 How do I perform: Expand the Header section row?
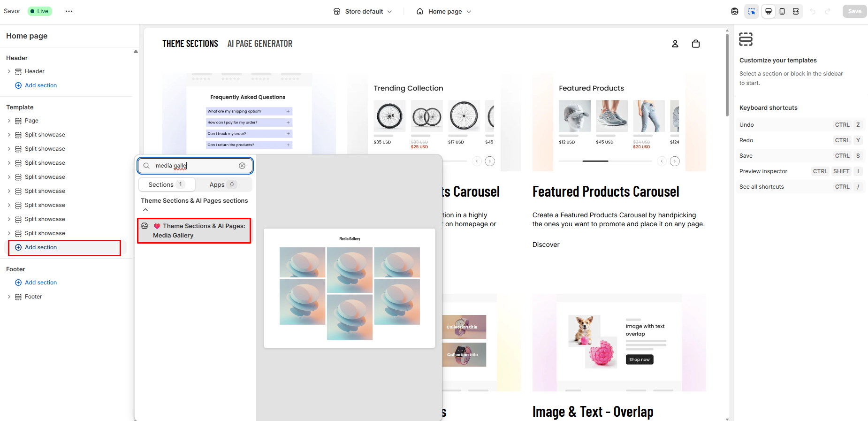tap(9, 71)
